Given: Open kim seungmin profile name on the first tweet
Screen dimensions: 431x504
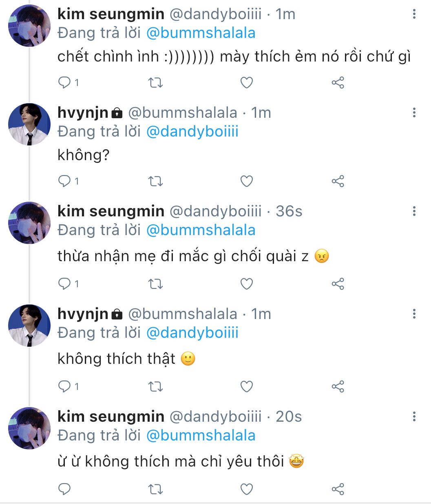Looking at the screenshot, I should coord(111,14).
